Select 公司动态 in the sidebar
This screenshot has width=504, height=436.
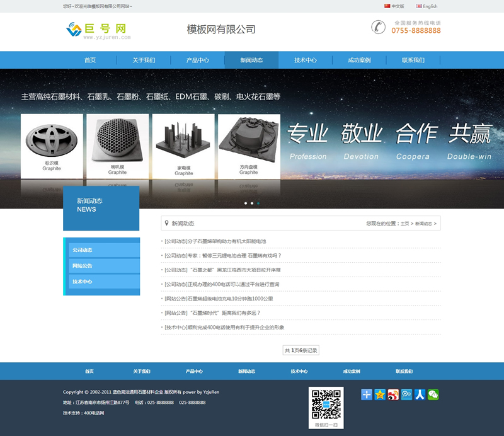(103, 250)
